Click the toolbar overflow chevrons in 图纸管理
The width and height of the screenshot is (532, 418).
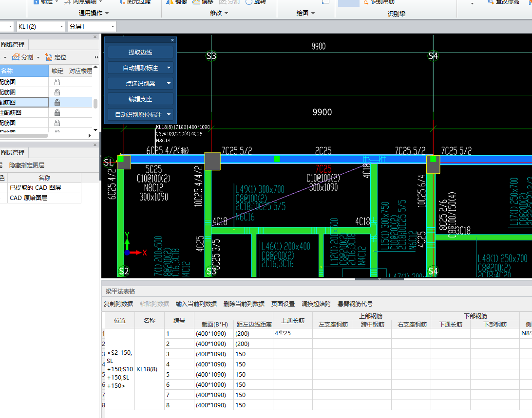click(96, 57)
